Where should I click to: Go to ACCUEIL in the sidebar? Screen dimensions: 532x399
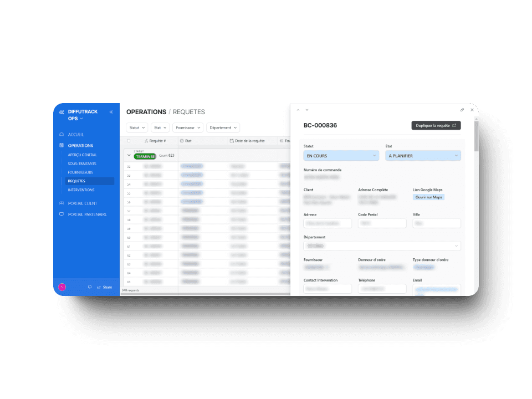[x=76, y=135]
